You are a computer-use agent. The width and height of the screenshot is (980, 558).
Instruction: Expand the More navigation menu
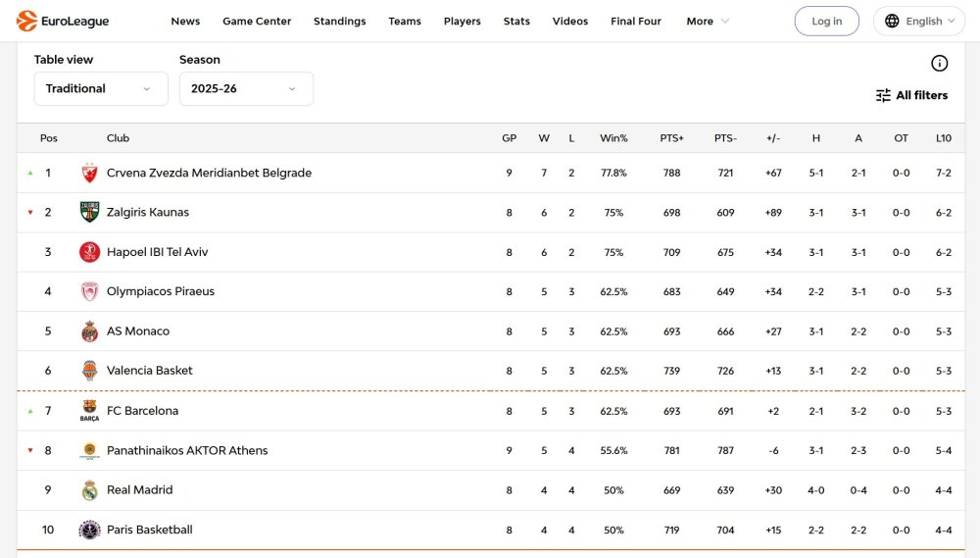[708, 21]
